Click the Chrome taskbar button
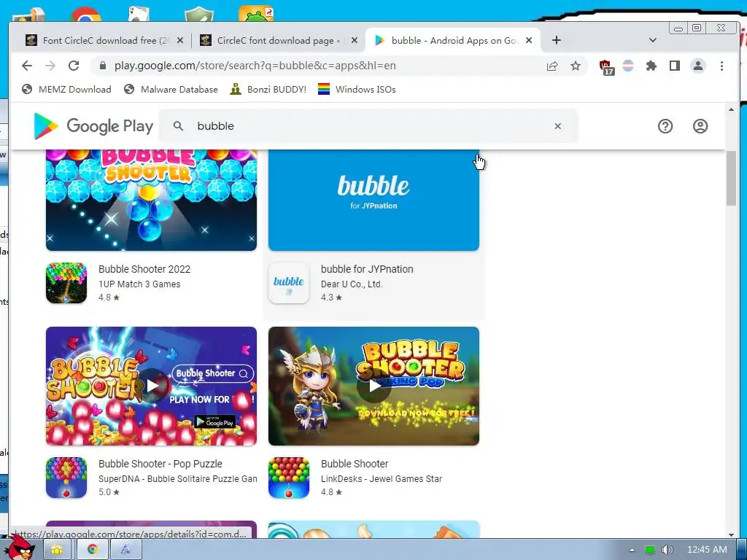Image resolution: width=747 pixels, height=560 pixels. 92,550
